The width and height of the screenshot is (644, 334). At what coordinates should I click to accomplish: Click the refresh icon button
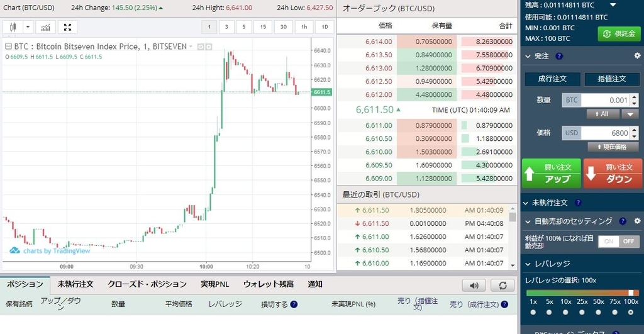[502, 285]
